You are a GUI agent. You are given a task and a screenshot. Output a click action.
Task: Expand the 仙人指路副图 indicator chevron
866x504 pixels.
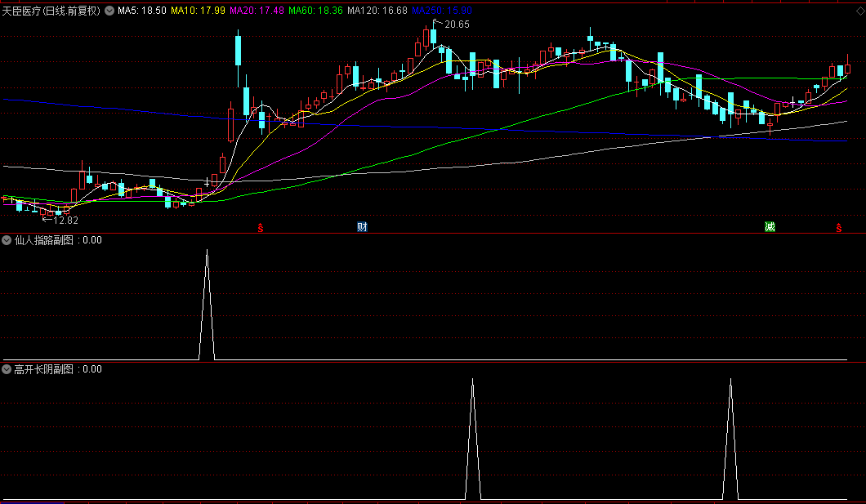coord(7,240)
